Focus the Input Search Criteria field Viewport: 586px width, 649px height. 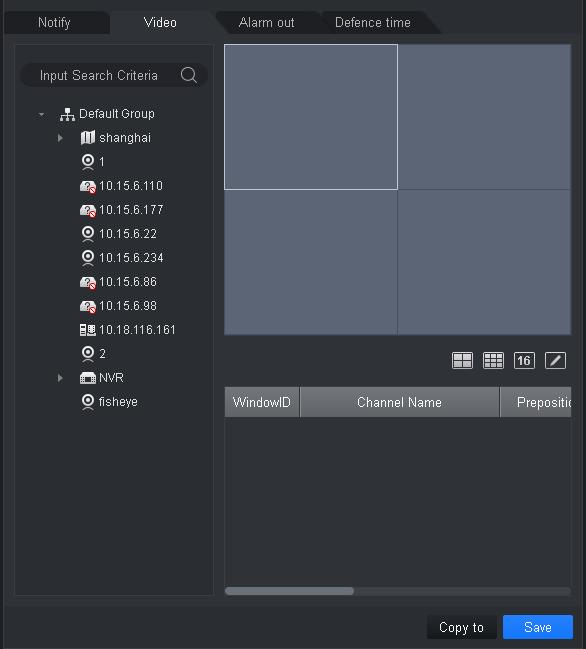[x=114, y=75]
